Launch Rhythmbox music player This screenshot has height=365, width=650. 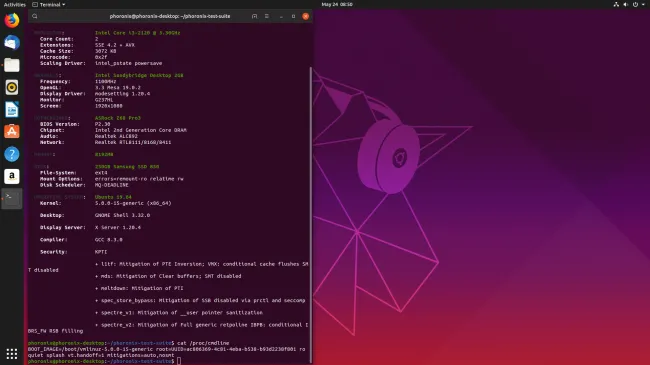pyautogui.click(x=12, y=87)
